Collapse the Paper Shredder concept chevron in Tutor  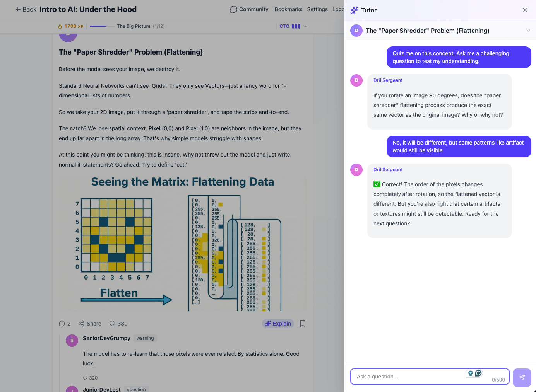[528, 30]
